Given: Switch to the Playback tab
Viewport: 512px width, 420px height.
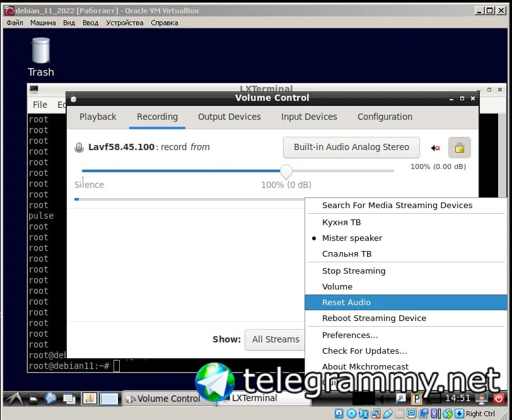Looking at the screenshot, I should pos(98,117).
